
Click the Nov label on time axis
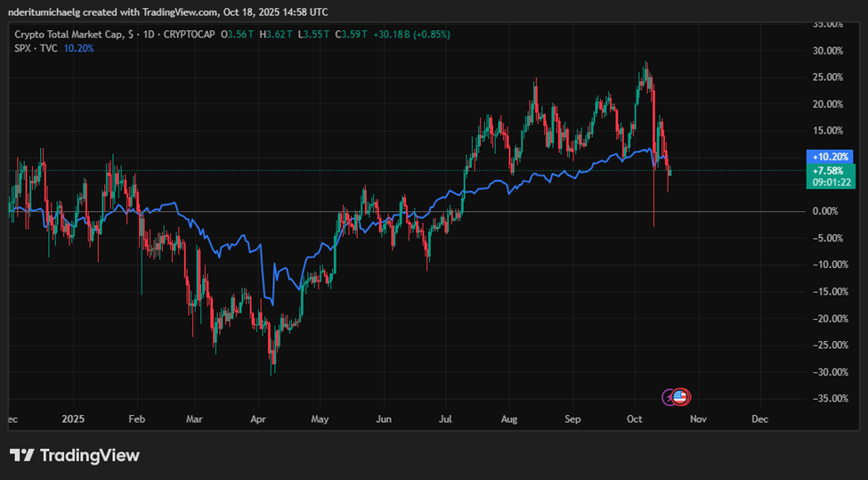(698, 419)
